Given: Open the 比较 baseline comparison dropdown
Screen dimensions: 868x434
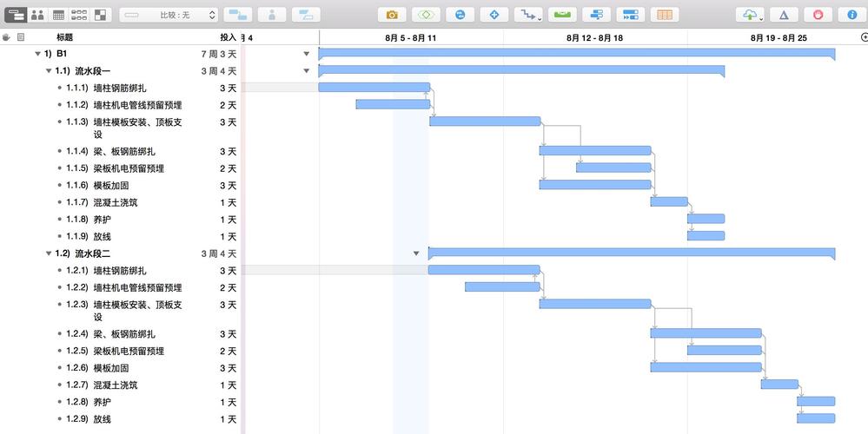Looking at the screenshot, I should click(169, 15).
